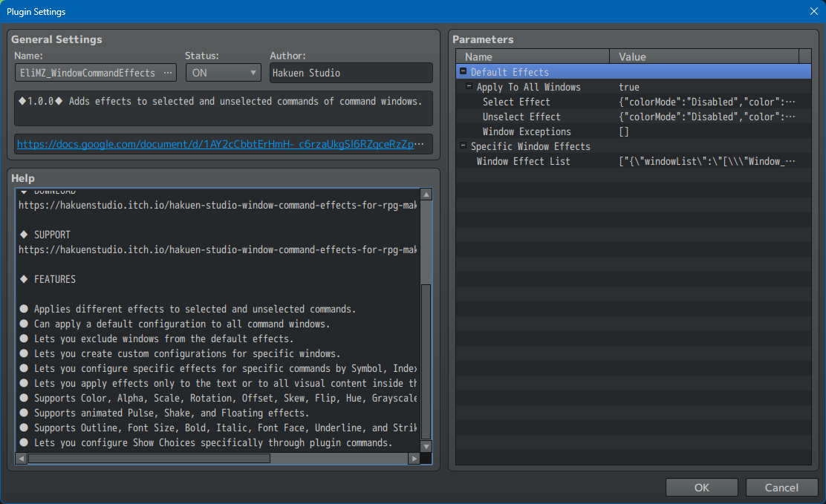Click the Help scroll up arrow

(426, 194)
